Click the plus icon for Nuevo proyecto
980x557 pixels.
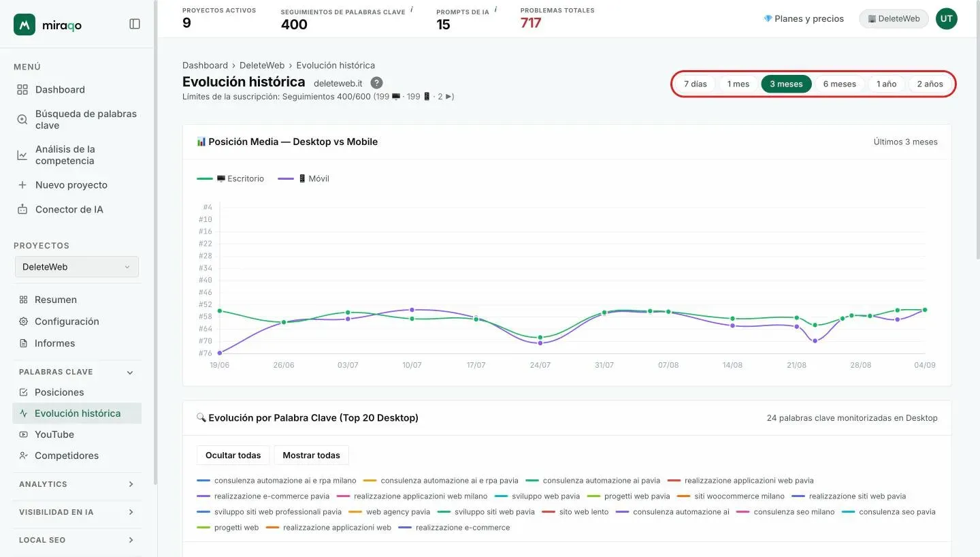click(x=22, y=185)
